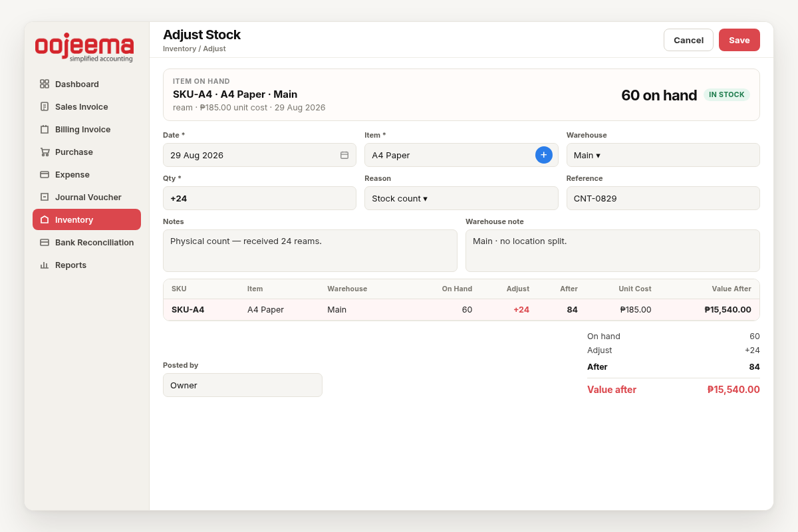Go to Purchase section
798x532 pixels.
click(86, 152)
